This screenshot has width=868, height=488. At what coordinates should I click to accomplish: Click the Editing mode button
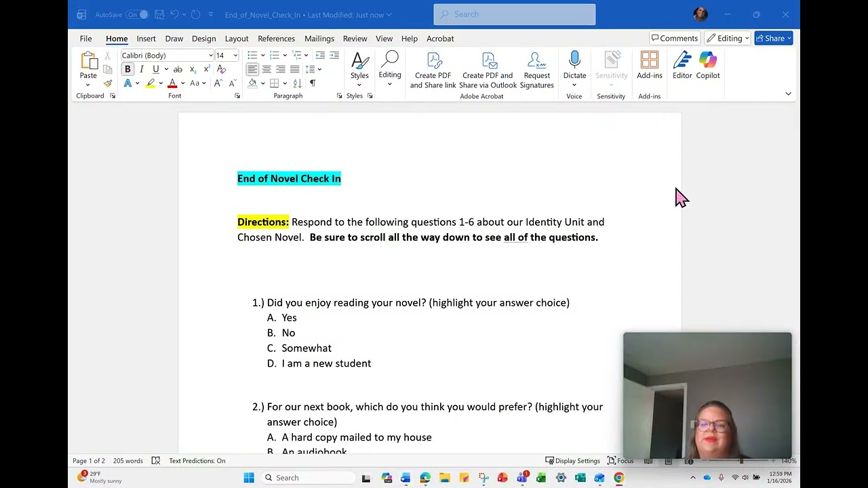click(728, 39)
